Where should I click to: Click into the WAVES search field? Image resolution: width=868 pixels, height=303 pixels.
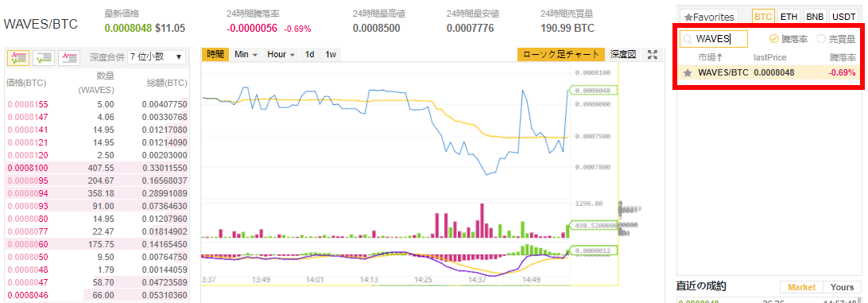click(x=714, y=39)
